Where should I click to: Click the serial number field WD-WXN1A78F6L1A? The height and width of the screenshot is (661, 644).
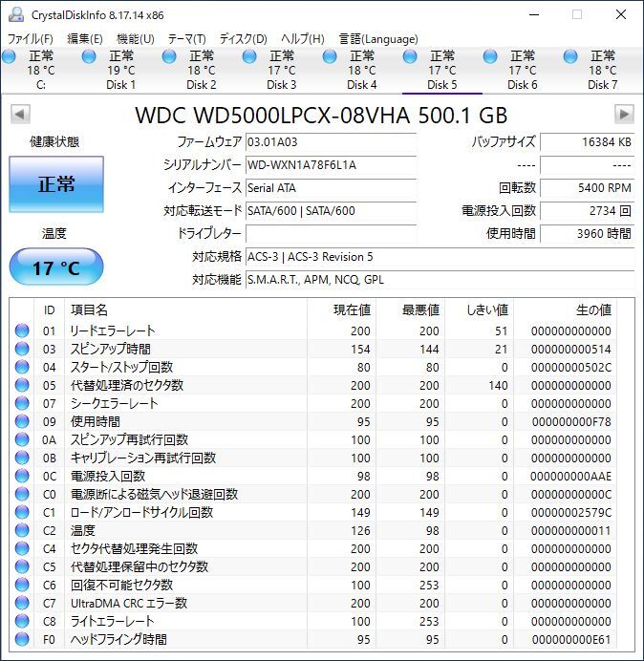coord(331,165)
